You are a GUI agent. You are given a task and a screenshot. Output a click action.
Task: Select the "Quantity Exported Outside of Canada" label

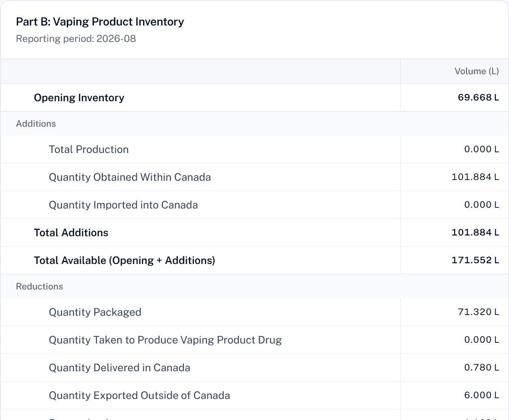click(x=140, y=395)
